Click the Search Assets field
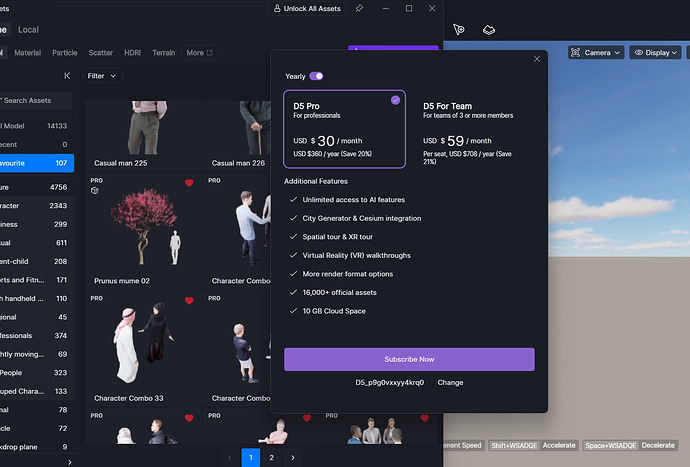Image resolution: width=690 pixels, height=467 pixels. [35, 100]
